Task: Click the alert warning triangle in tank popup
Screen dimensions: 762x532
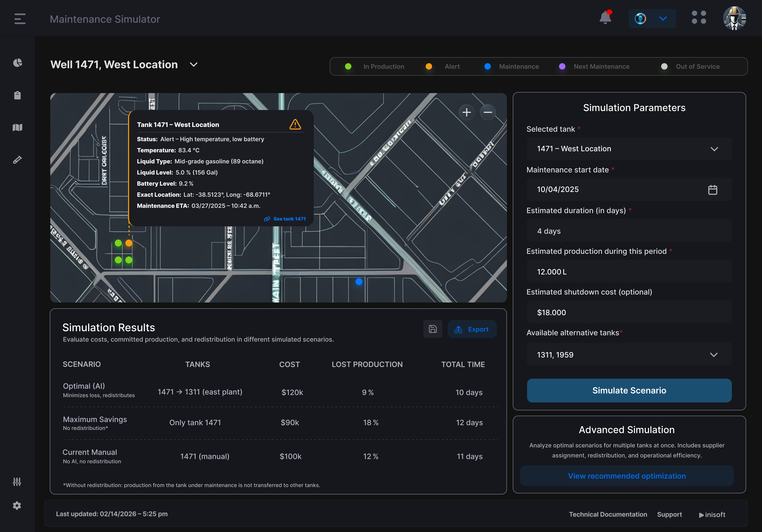Action: coord(295,124)
